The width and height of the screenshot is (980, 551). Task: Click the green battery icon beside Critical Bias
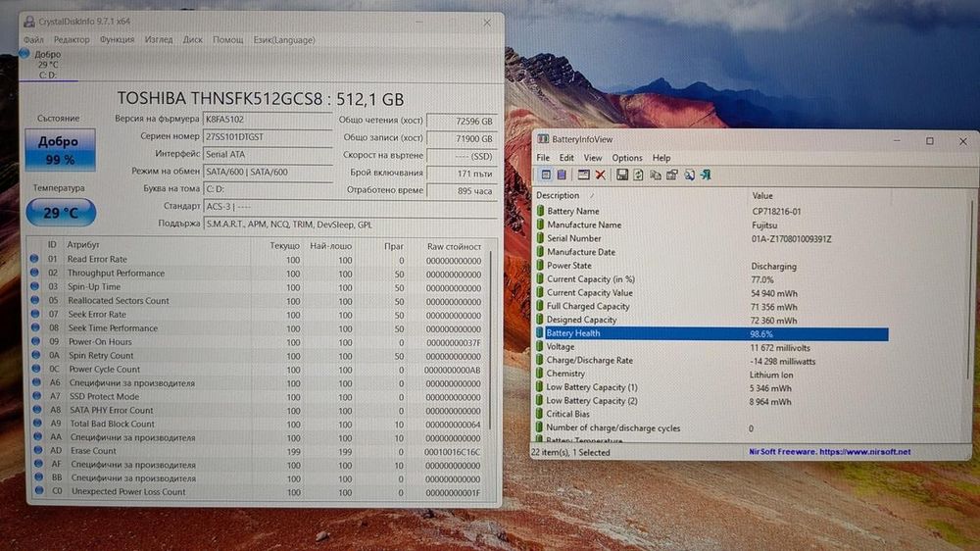tap(539, 414)
